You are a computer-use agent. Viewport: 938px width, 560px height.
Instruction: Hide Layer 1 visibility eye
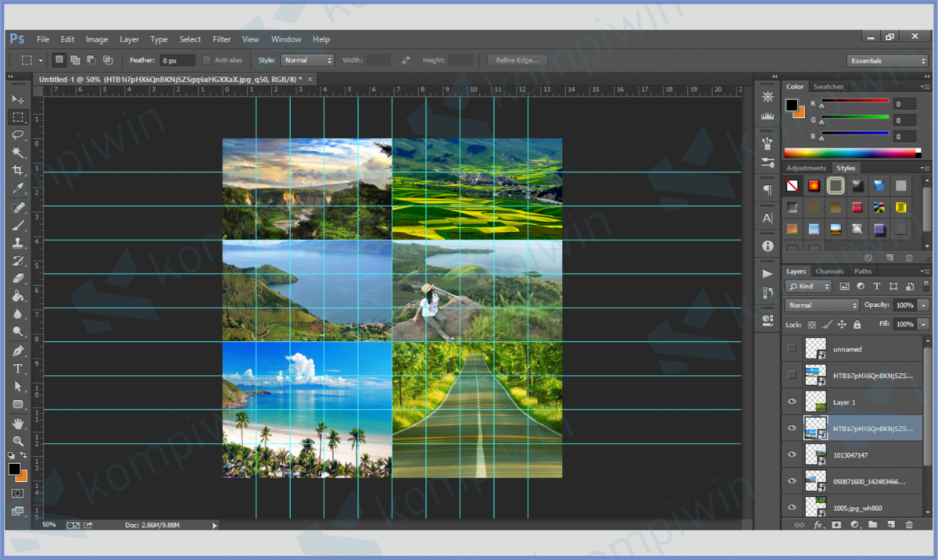pos(792,401)
